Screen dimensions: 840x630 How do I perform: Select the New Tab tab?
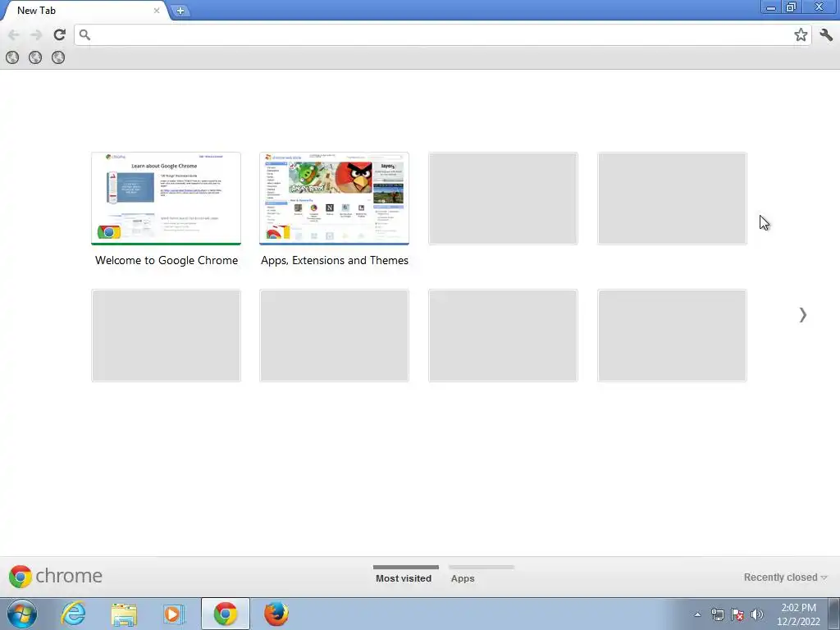tap(85, 11)
